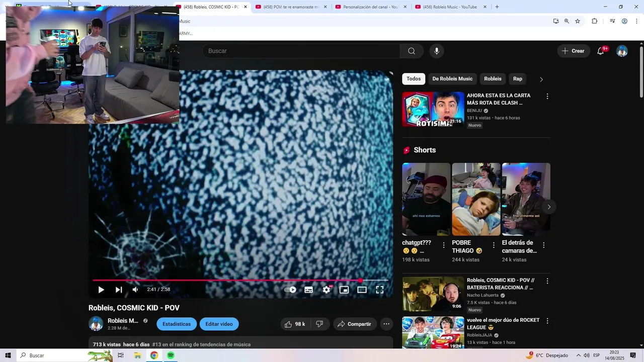Open the player settings gear
This screenshot has height=362, width=644.
pos(327,290)
